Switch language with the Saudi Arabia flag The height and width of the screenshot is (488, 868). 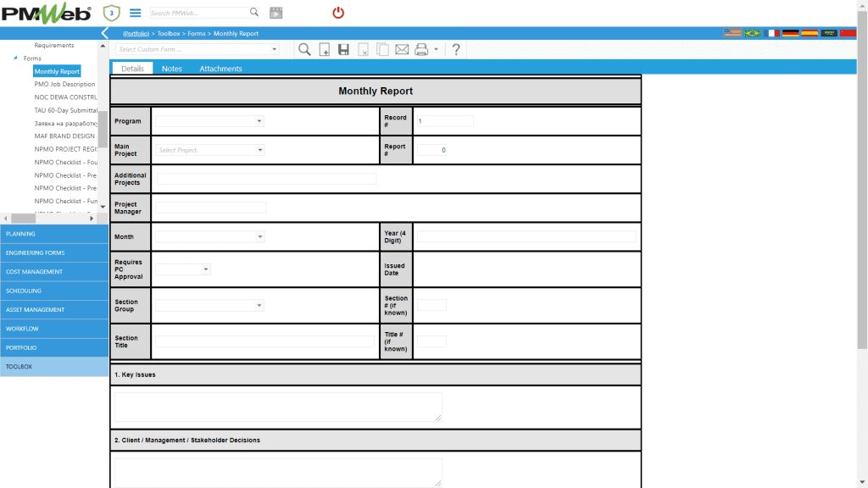click(829, 33)
